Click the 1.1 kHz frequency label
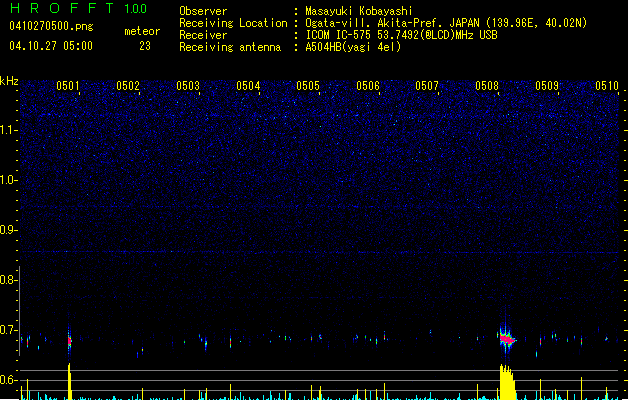The height and width of the screenshot is (400, 629). pyautogui.click(x=9, y=130)
